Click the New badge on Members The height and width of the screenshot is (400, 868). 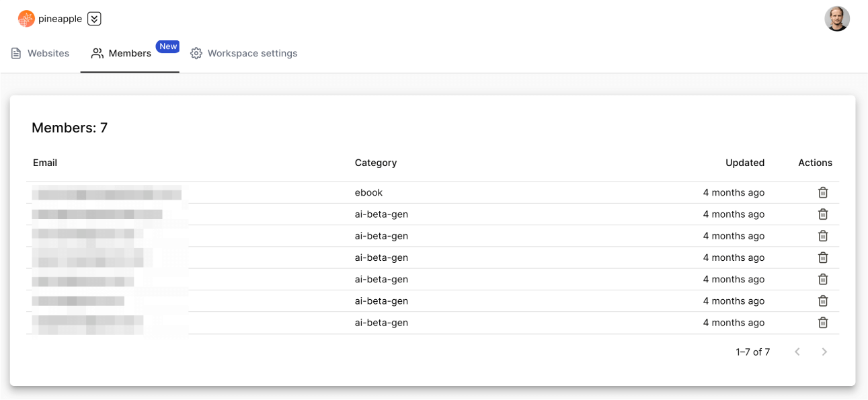(167, 46)
